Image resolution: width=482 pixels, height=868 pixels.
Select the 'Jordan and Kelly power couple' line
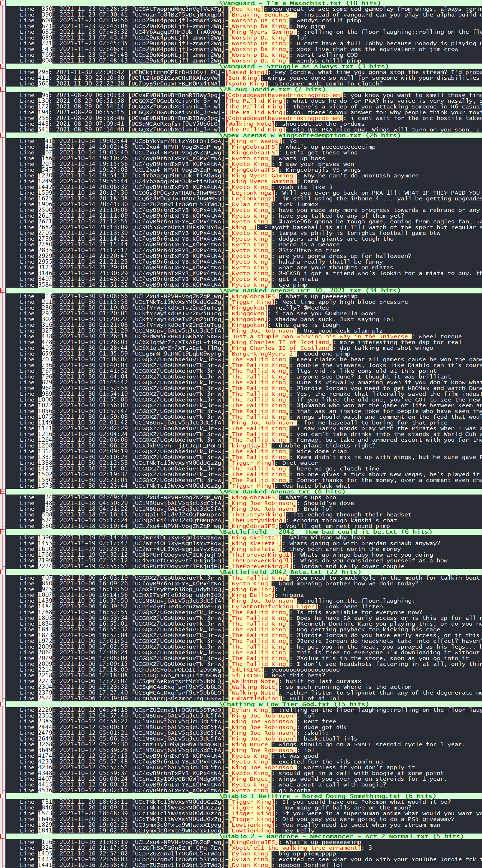point(244,566)
